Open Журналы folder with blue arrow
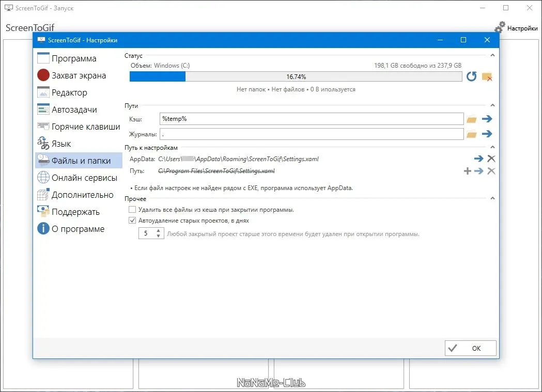Screen dimensions: 542x392 487,134
